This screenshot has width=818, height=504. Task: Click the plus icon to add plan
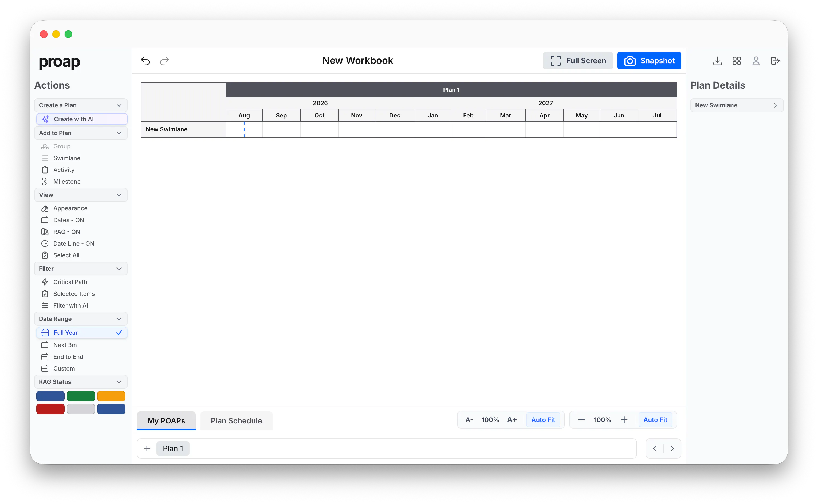point(147,448)
